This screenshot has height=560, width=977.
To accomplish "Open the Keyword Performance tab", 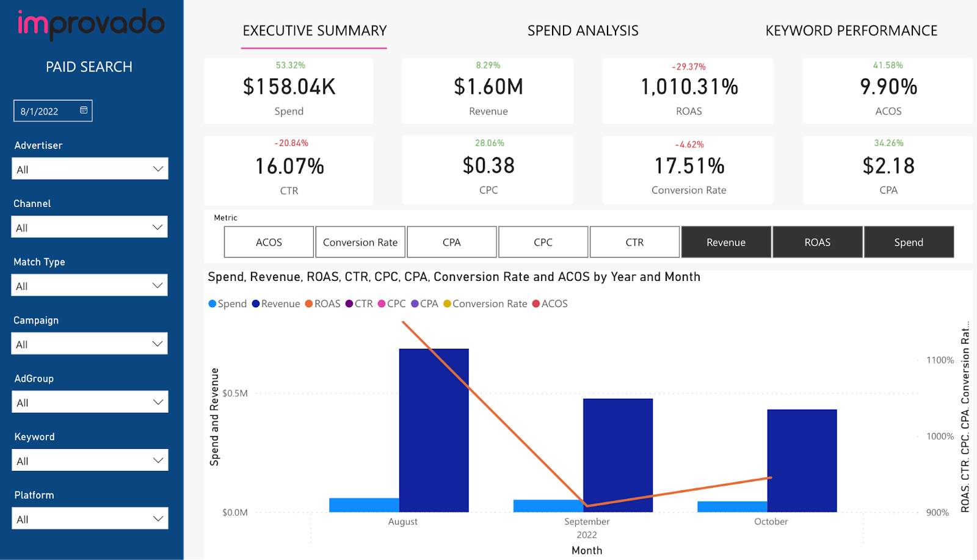I will 851,30.
